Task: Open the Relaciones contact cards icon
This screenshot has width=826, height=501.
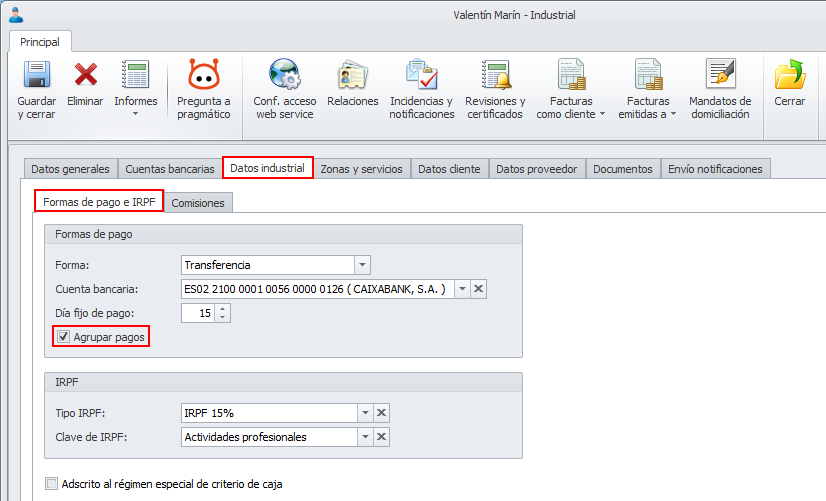Action: (x=352, y=74)
